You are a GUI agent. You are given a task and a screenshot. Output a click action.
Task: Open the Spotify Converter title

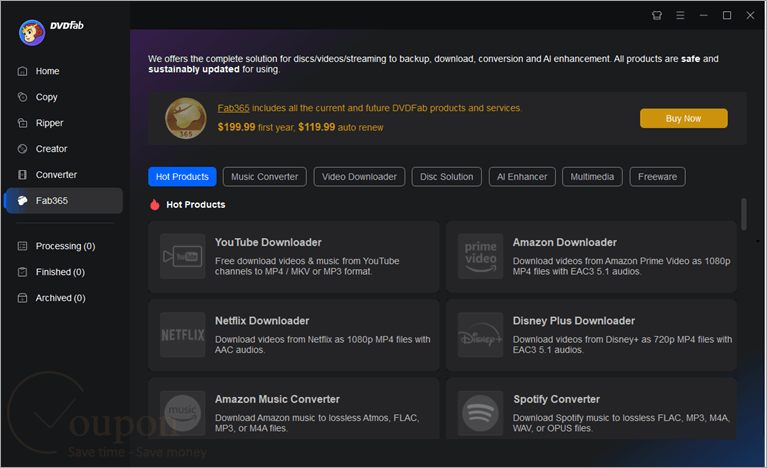557,400
